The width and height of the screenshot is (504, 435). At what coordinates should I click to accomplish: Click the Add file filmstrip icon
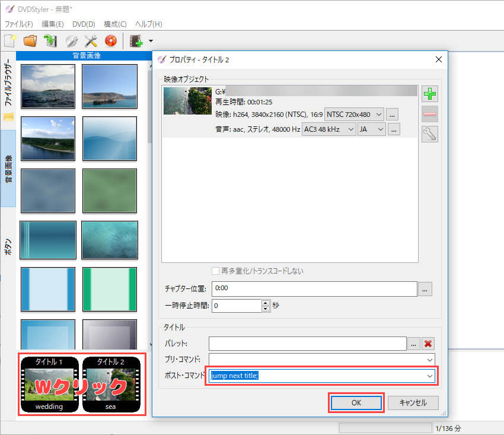pyautogui.click(x=136, y=41)
